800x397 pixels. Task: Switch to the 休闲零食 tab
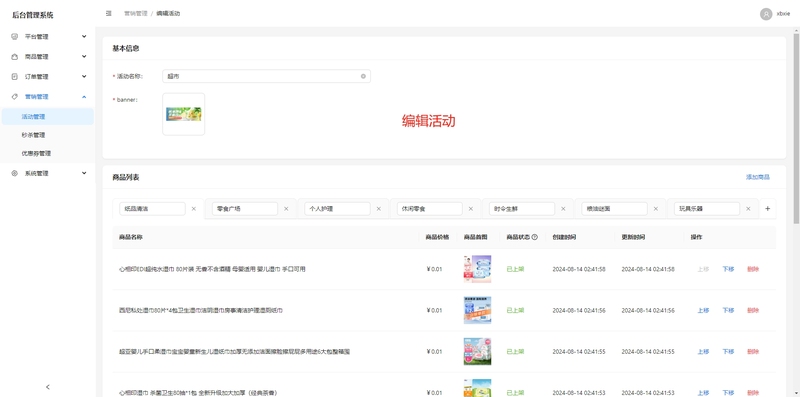pos(430,209)
